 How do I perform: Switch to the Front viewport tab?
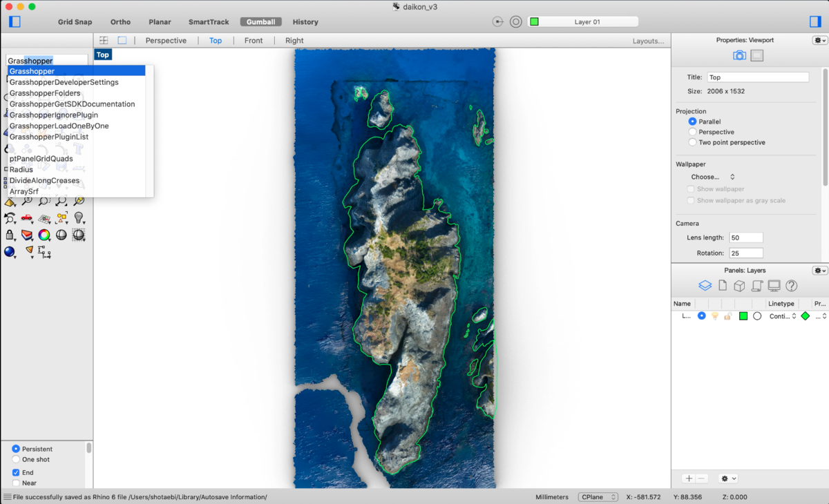pos(254,41)
